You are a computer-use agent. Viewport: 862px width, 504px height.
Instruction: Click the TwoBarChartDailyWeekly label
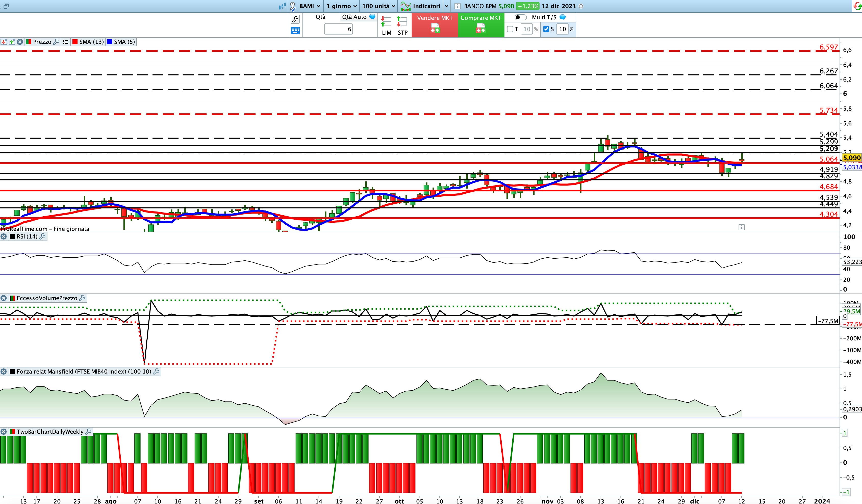point(50,432)
